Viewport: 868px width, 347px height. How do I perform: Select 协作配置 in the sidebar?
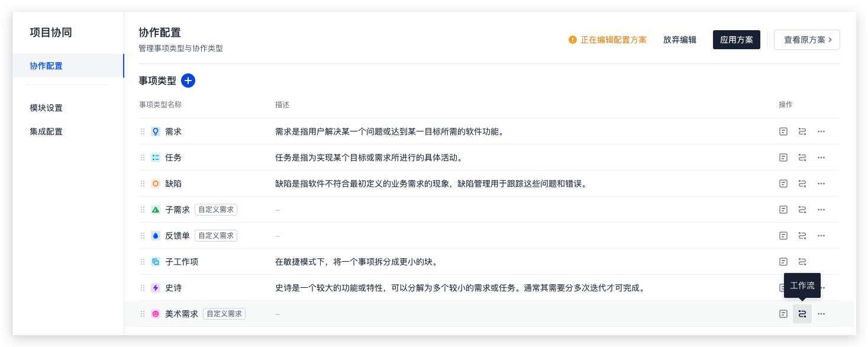68,66
